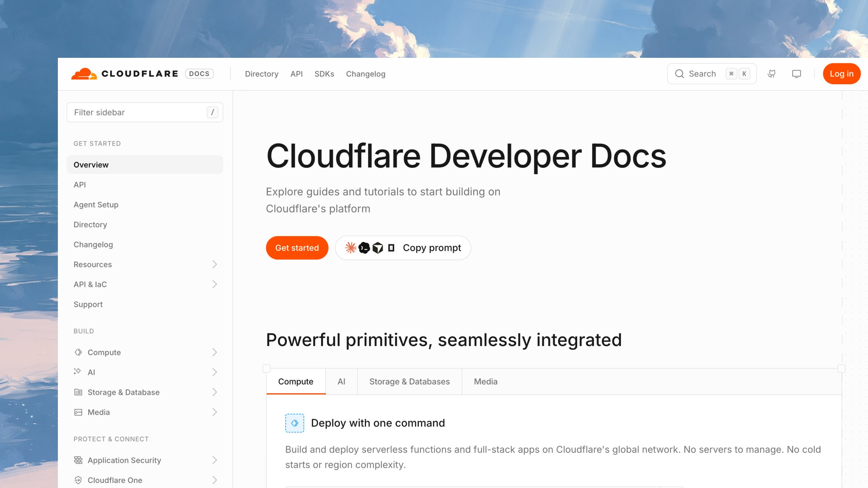Expand the Application Security chevron
This screenshot has height=488, width=868.
click(214, 460)
